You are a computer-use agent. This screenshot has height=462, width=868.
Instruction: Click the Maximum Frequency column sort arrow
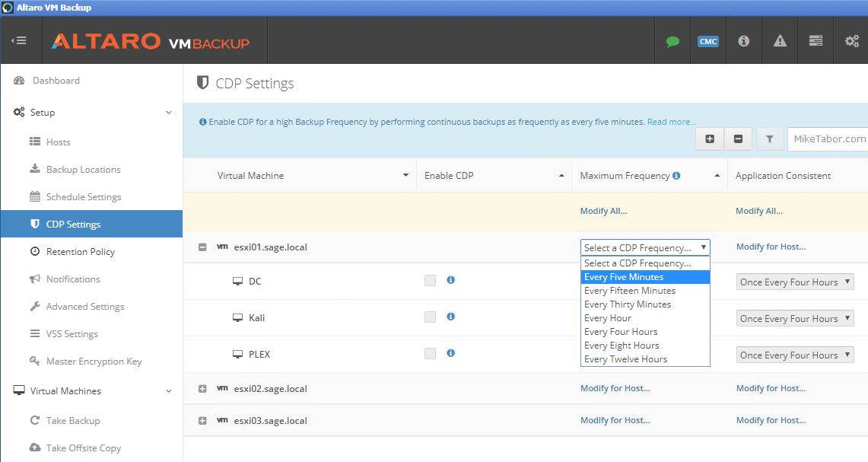coord(717,176)
